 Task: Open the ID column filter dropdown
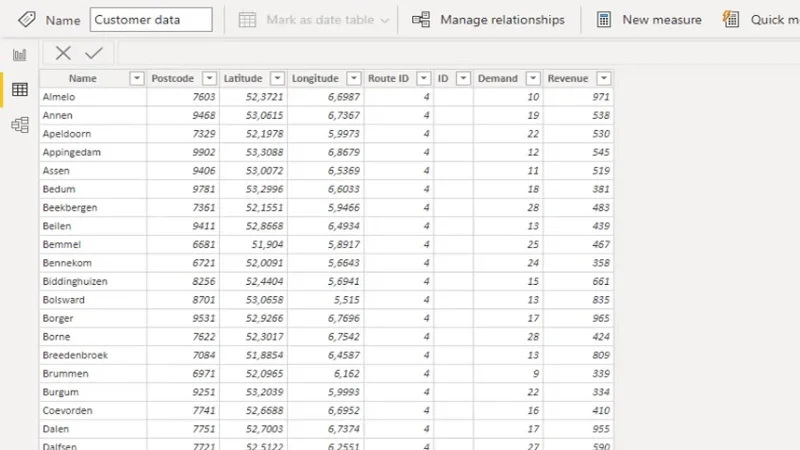tap(463, 79)
